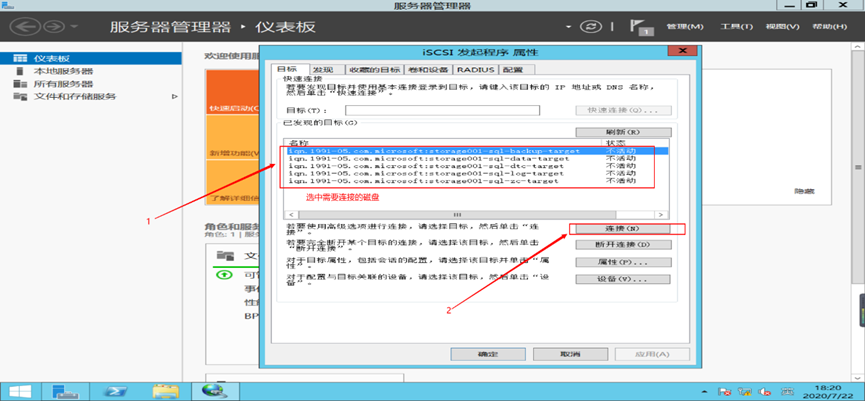Viewport: 865px width, 401px height.
Task: Click the 取消 button in the iSCSI dialog
Action: 570,354
